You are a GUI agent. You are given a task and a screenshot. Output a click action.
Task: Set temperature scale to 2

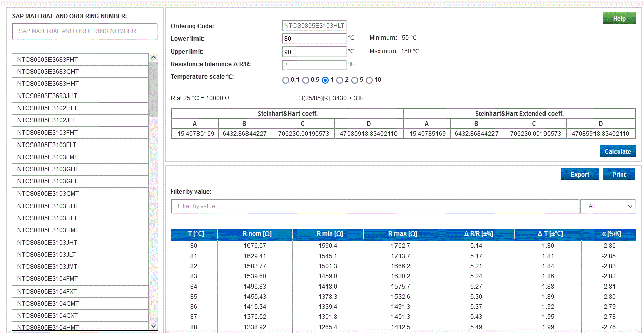pyautogui.click(x=340, y=80)
